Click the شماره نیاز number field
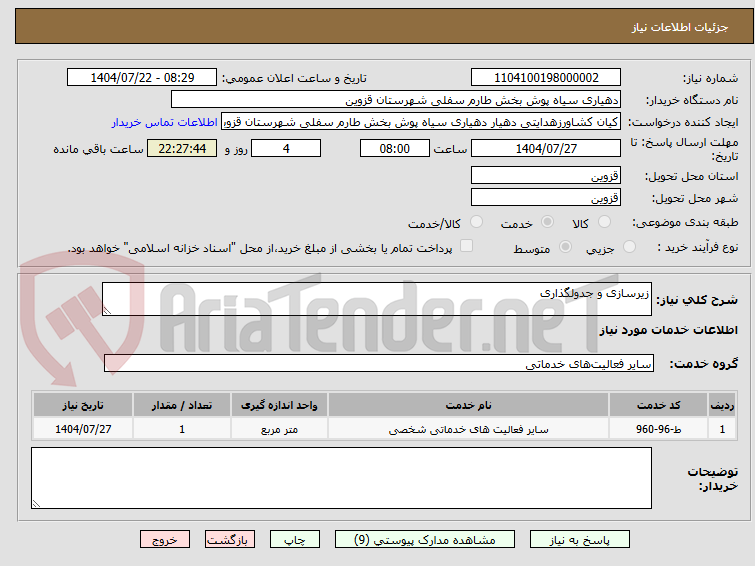 click(x=546, y=78)
